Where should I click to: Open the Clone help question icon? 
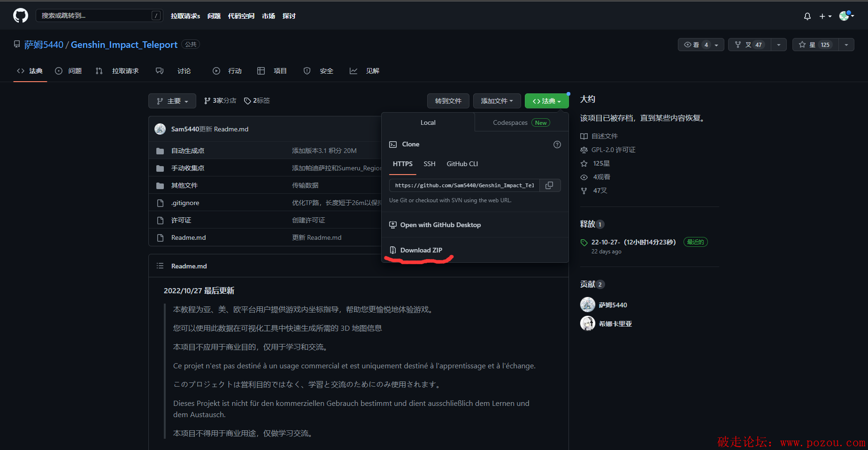tap(557, 145)
